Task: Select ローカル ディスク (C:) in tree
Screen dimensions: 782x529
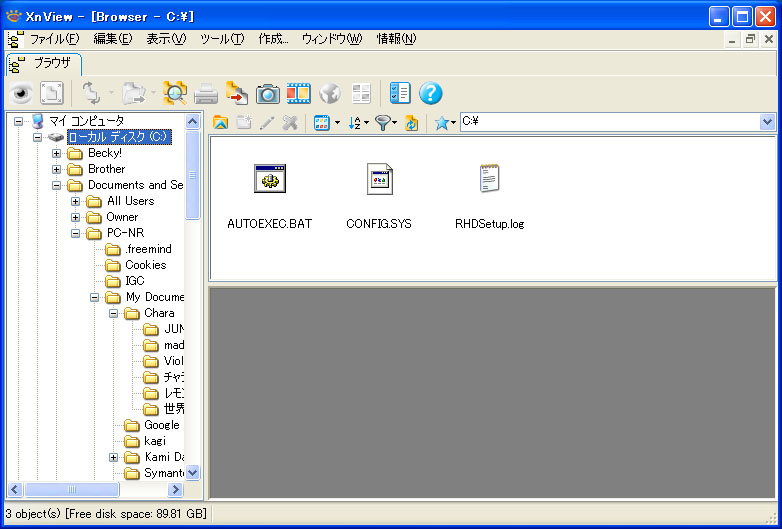Action: [x=120, y=137]
